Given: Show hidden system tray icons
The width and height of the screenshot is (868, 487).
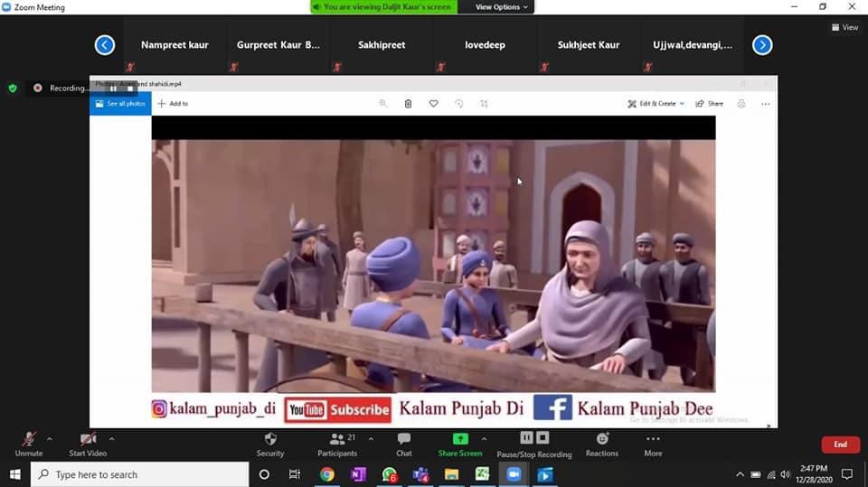Looking at the screenshot, I should click(x=741, y=474).
